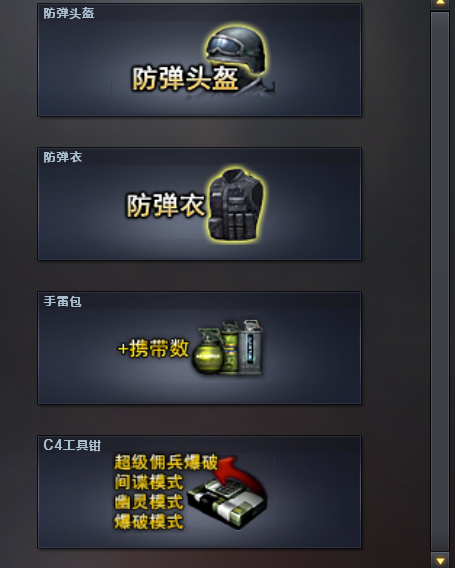Click the 超级佣兵爆破 mode text

(x=166, y=462)
